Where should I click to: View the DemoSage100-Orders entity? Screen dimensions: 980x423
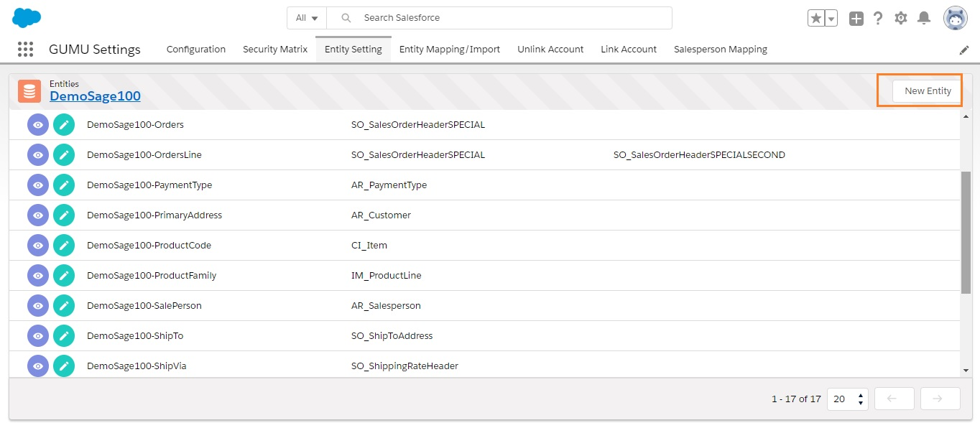[x=38, y=125]
